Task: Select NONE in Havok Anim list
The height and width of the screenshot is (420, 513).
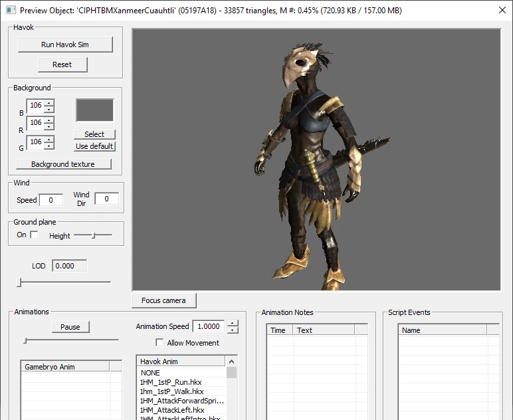Action: (x=181, y=373)
